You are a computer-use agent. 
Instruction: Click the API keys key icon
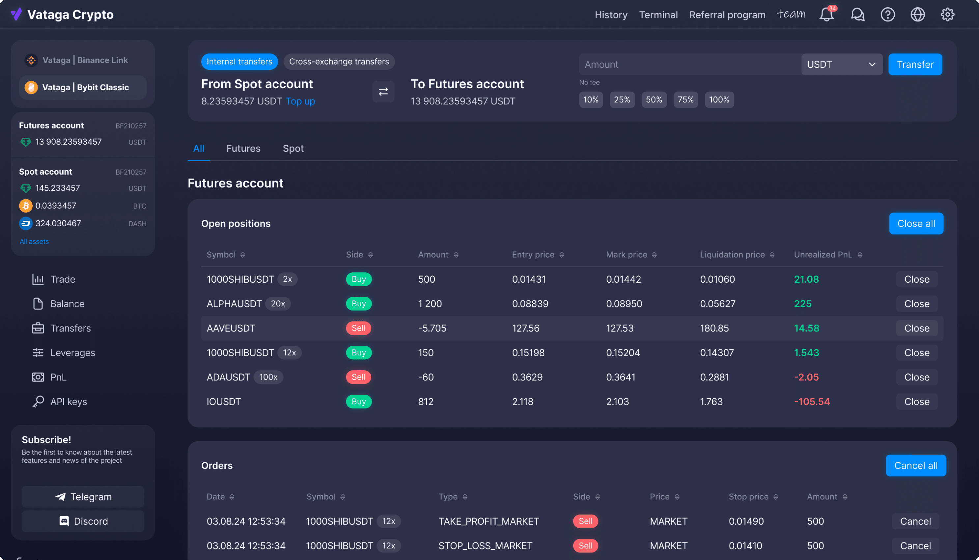[x=38, y=402]
